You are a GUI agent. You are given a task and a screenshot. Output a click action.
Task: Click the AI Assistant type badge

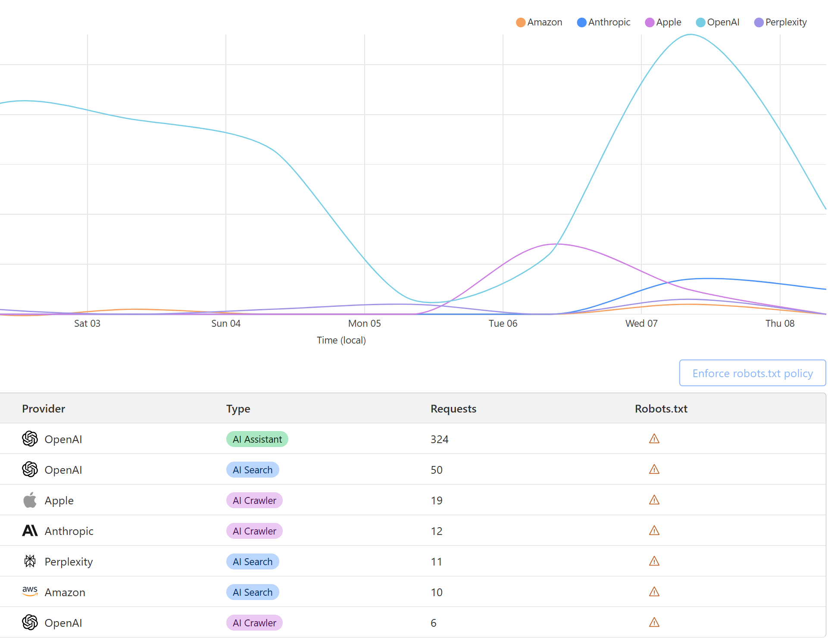pos(257,439)
